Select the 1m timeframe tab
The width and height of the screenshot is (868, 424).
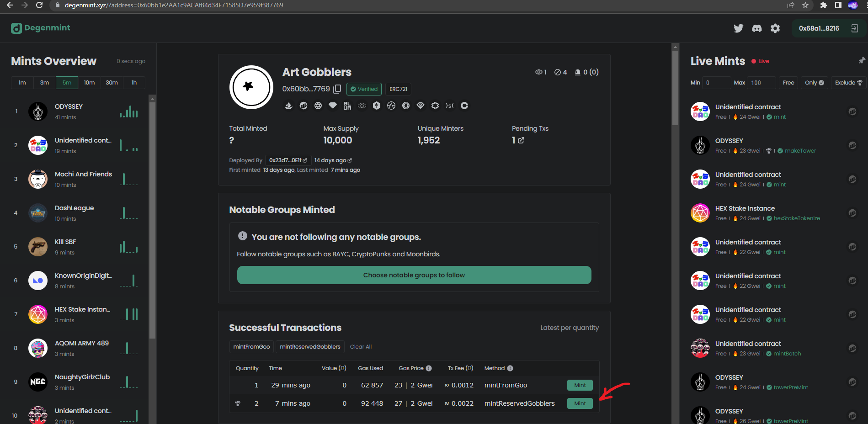tap(22, 83)
